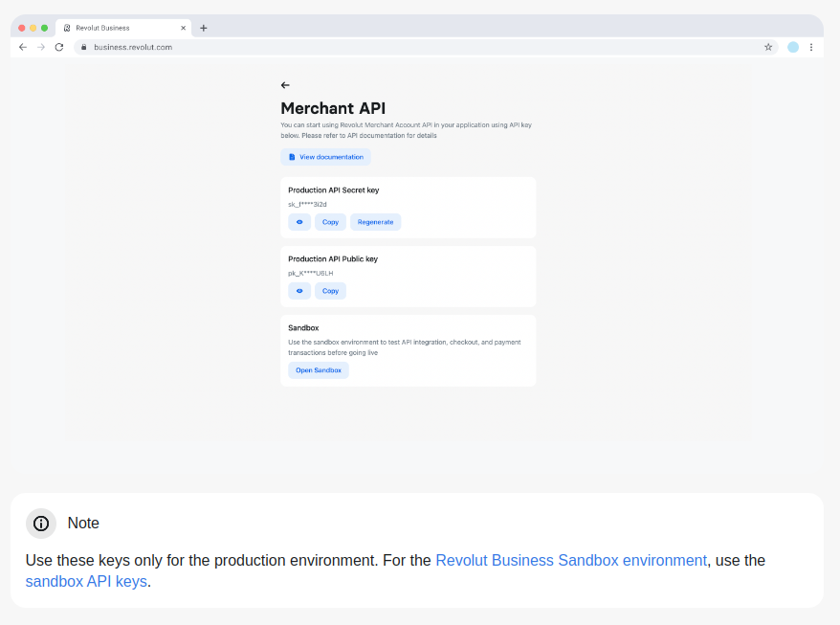Copy the Production API Public key
The width and height of the screenshot is (840, 625).
pos(330,291)
